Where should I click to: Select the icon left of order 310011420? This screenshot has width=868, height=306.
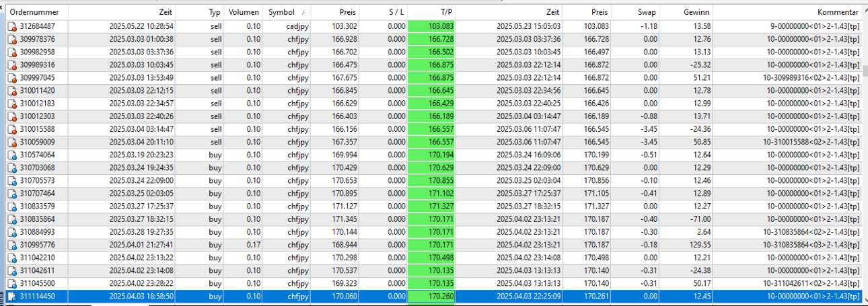(x=11, y=90)
